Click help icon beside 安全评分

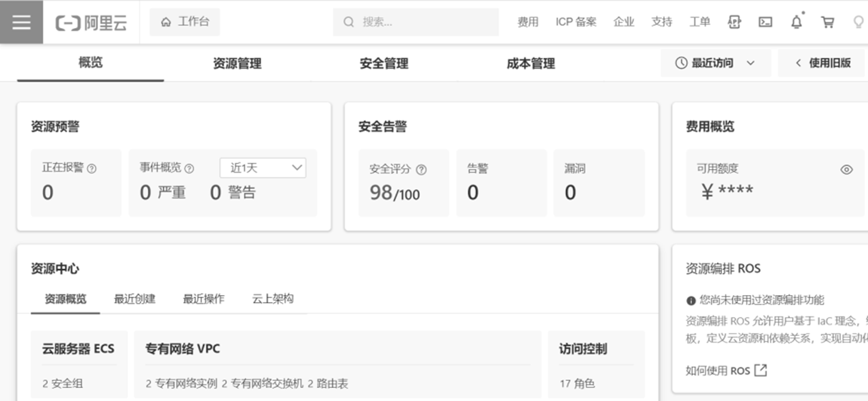tap(421, 170)
